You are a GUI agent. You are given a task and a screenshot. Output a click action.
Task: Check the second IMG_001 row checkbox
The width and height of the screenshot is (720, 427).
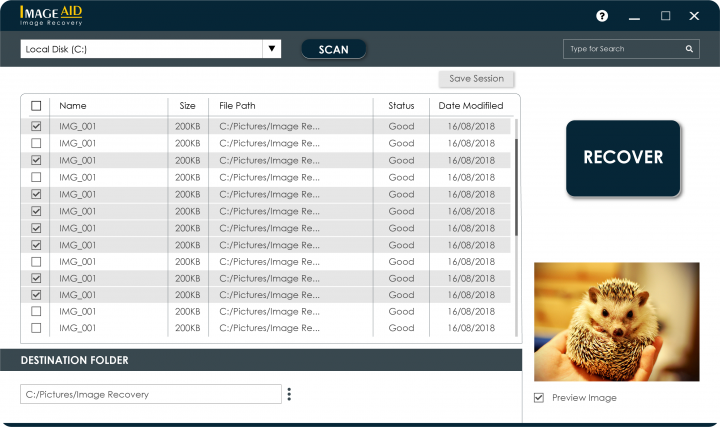36,143
